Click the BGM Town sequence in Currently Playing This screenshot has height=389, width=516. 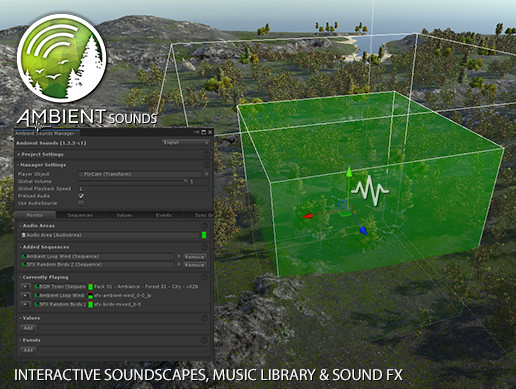click(60, 286)
